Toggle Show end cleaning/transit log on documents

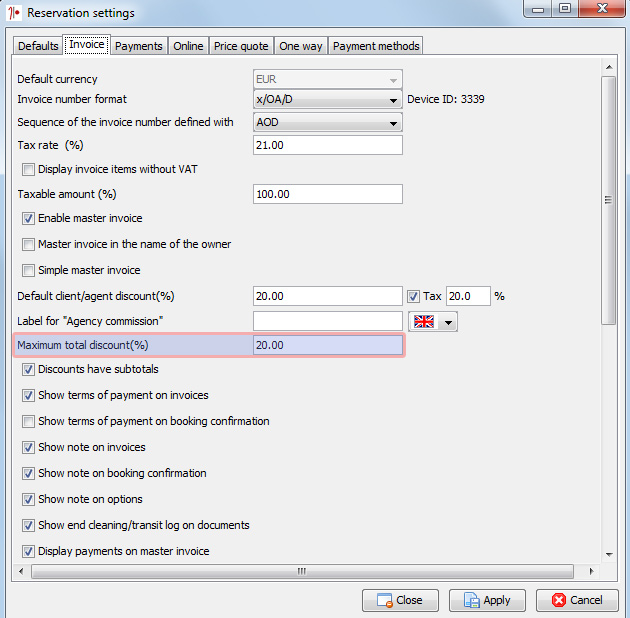pyautogui.click(x=28, y=525)
